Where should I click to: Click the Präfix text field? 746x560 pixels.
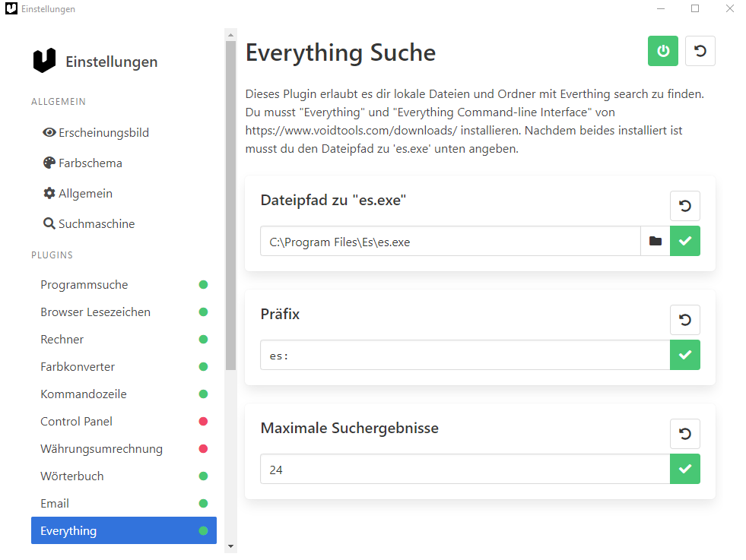coord(465,355)
